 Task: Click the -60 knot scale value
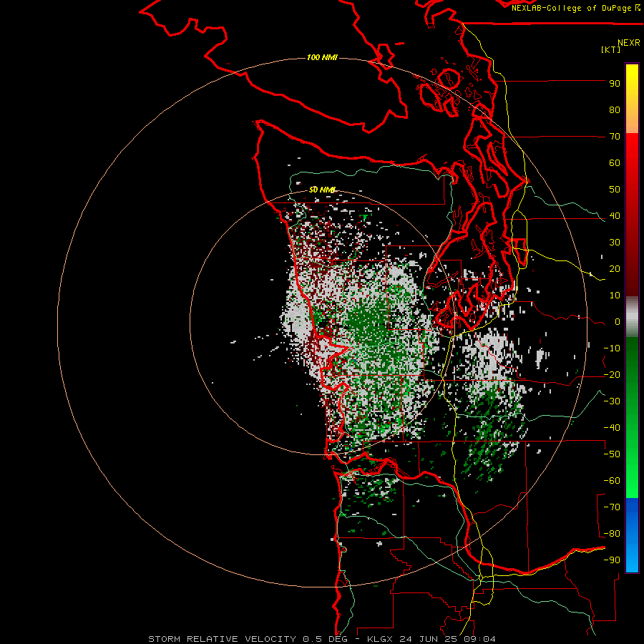point(612,481)
